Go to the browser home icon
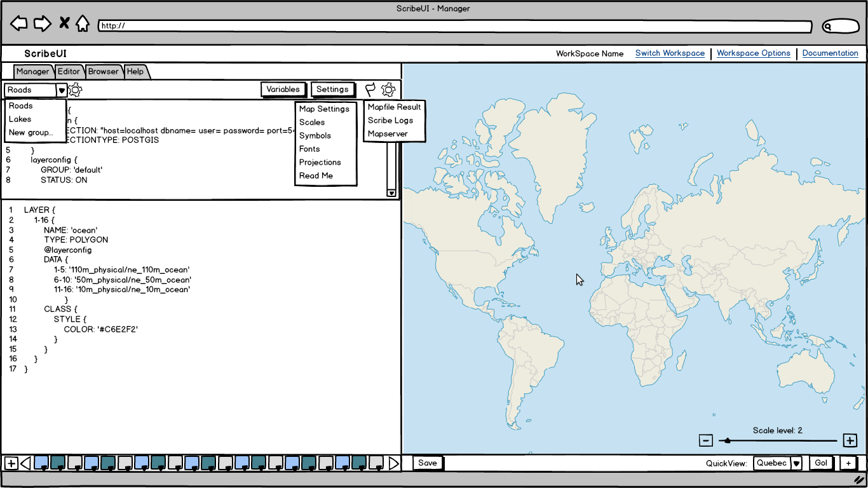 pos(83,24)
